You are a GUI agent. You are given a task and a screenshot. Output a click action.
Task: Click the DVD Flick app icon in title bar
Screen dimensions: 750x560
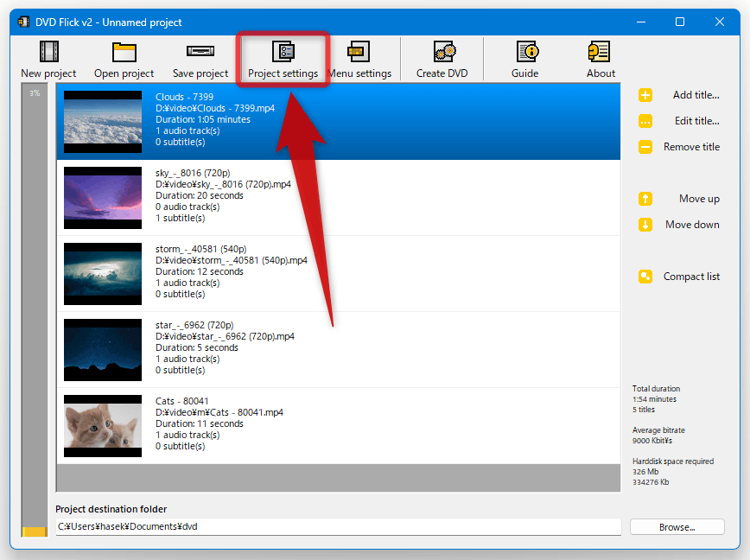pyautogui.click(x=23, y=22)
